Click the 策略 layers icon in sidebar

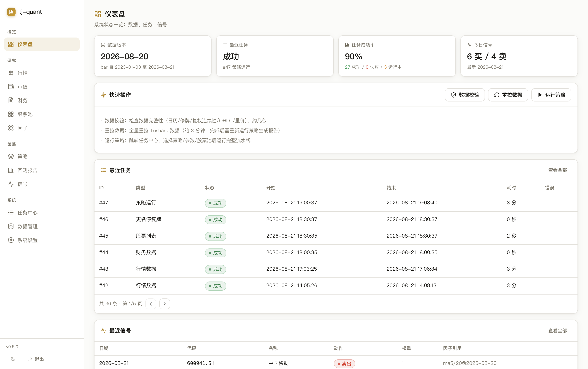point(11,157)
